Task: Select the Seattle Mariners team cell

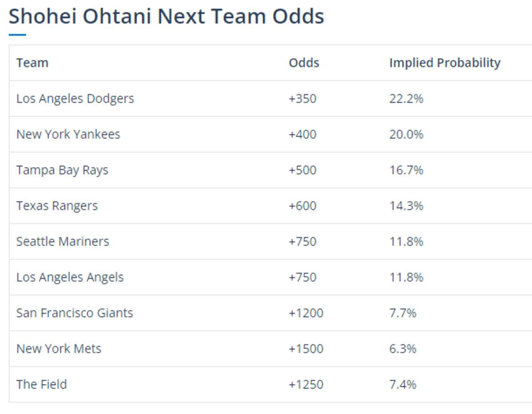Action: 63,241
